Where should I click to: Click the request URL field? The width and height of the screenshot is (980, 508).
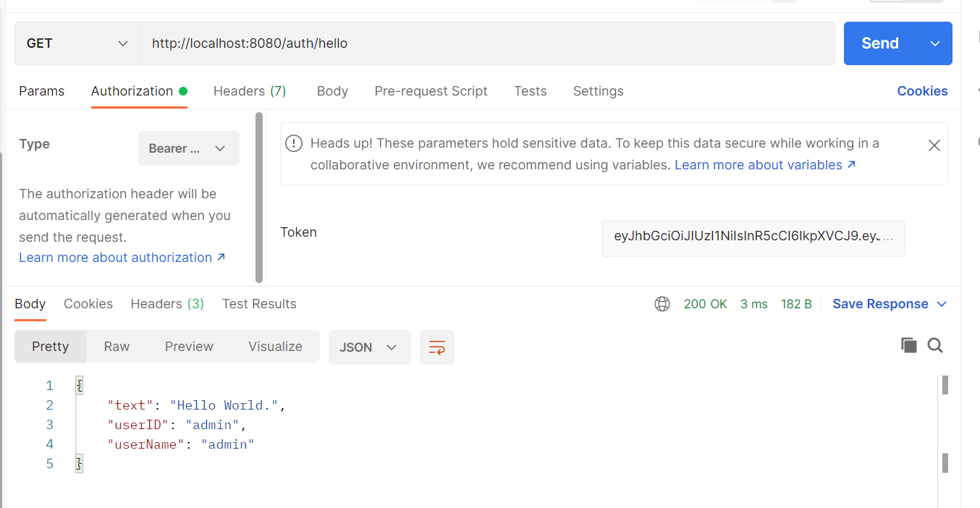[487, 43]
